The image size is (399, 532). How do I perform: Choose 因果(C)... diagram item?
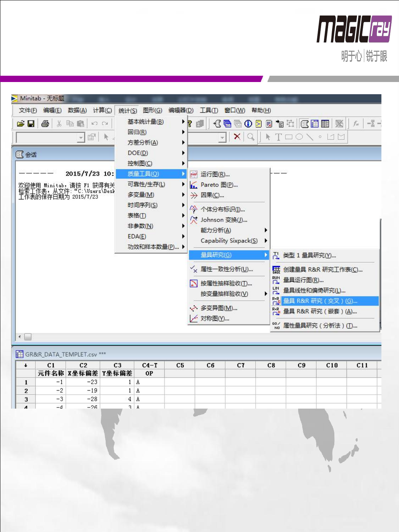tap(229, 195)
